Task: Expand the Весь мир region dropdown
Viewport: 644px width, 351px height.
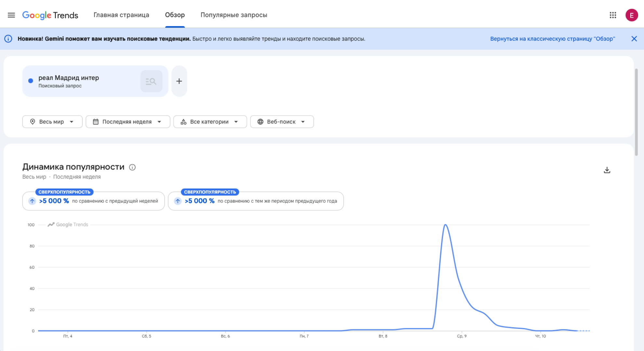Action: pyautogui.click(x=52, y=122)
